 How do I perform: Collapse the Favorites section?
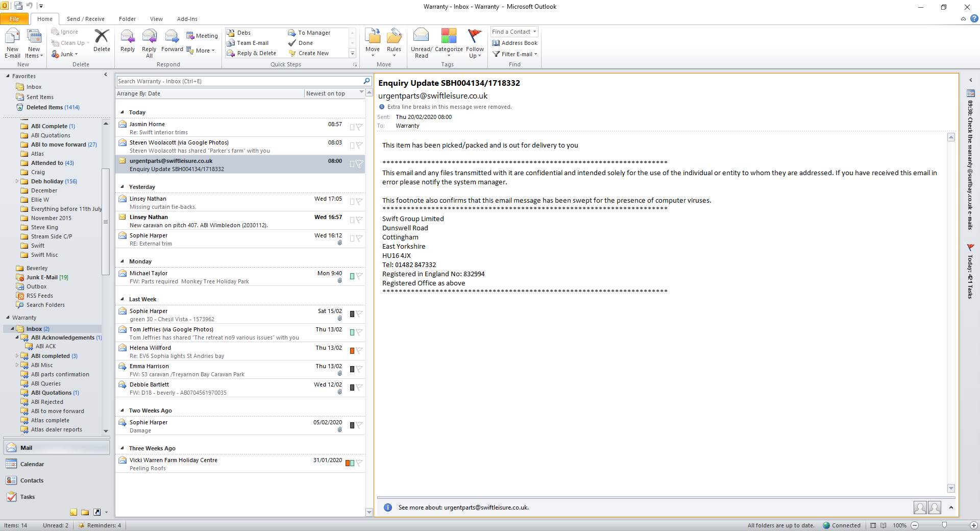click(x=8, y=76)
